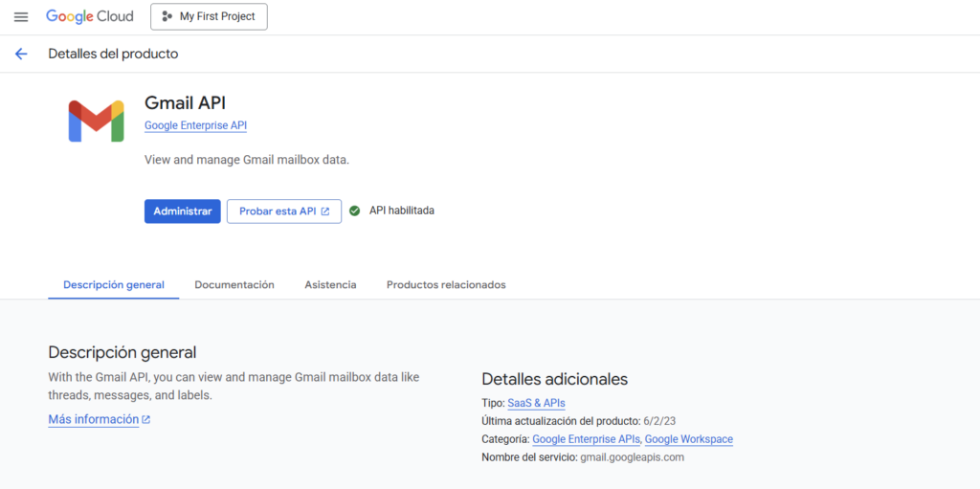Follow the Más información link
Viewport: 980px width, 489px height.
(93, 420)
